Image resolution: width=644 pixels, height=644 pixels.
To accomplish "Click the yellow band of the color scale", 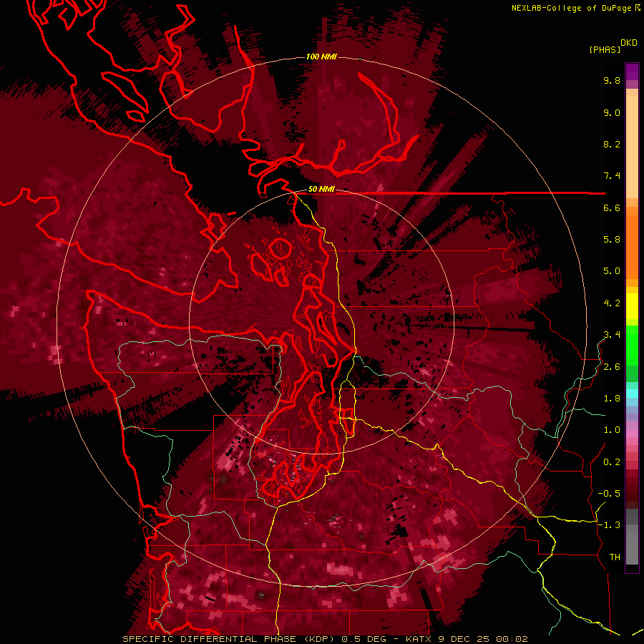I will click(x=632, y=306).
